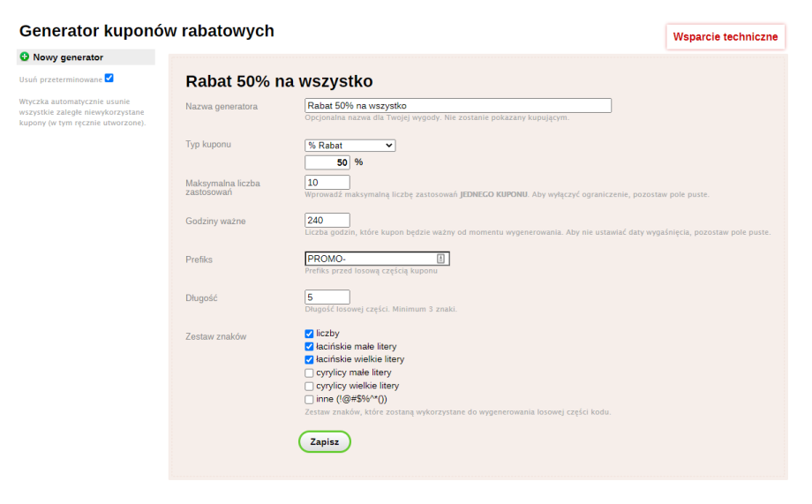
Task: Click the Rabat 50% na wszystko heading
Action: (x=279, y=81)
